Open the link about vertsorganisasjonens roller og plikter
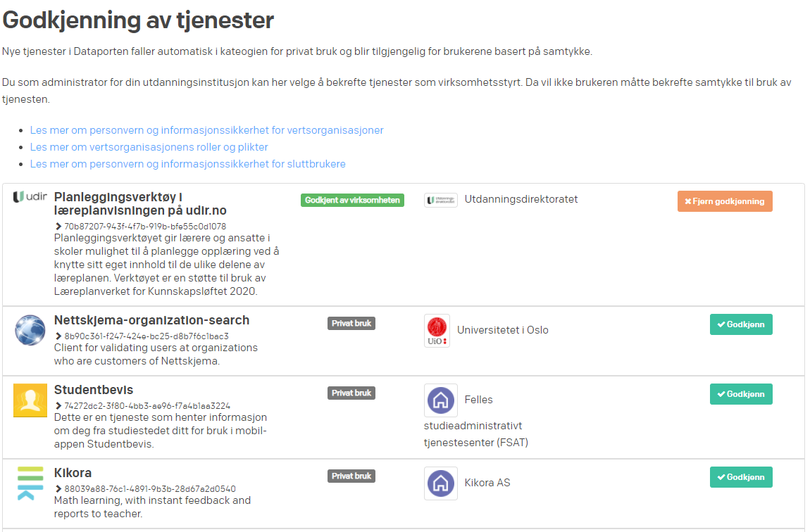 149,147
